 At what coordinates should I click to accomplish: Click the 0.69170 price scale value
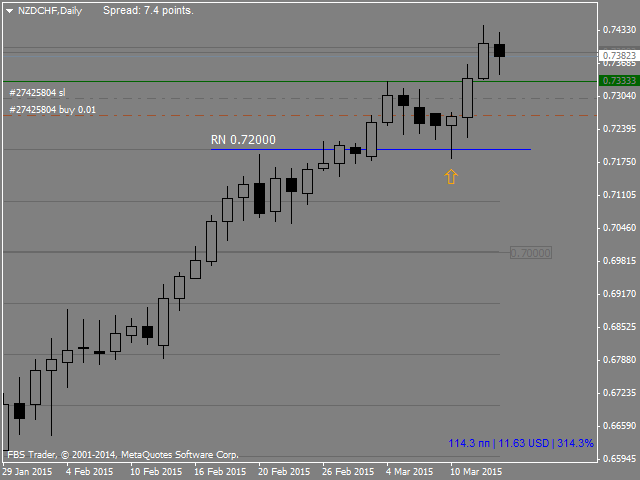click(x=620, y=293)
